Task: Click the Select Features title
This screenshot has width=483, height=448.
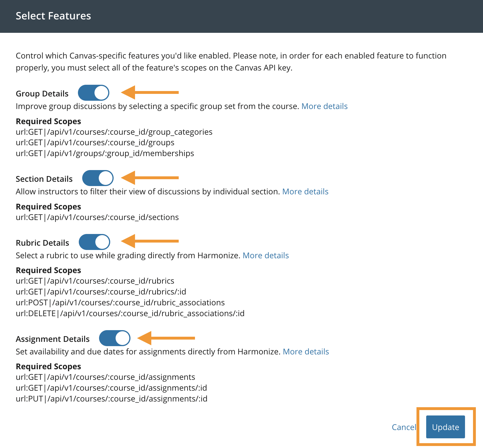Action: (x=53, y=16)
